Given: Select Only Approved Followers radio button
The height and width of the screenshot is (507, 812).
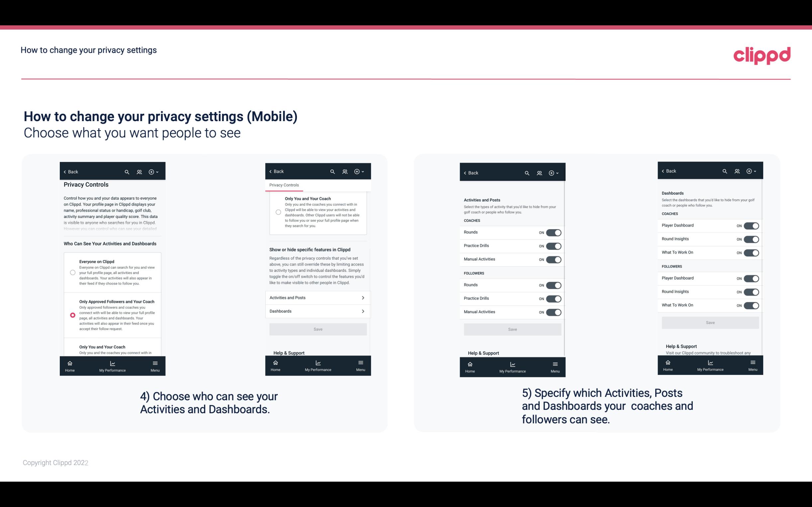Looking at the screenshot, I should 72,315.
